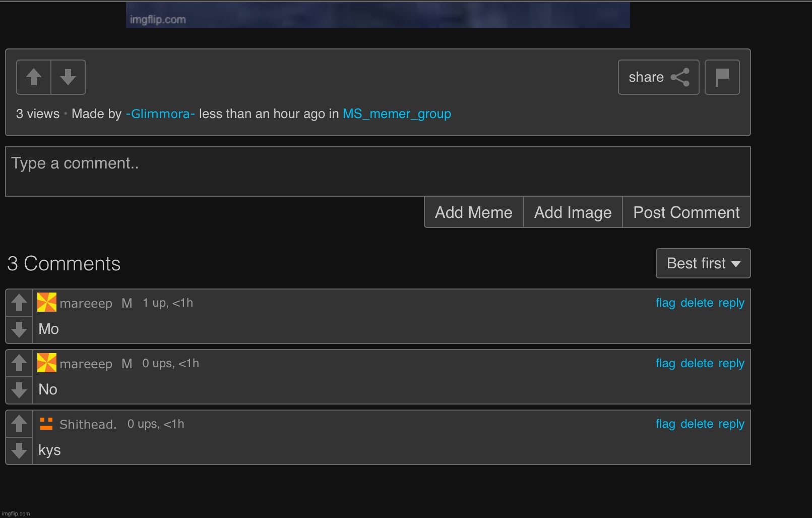Delete the 'No' comment
Image resolution: width=812 pixels, height=518 pixels.
[697, 363]
